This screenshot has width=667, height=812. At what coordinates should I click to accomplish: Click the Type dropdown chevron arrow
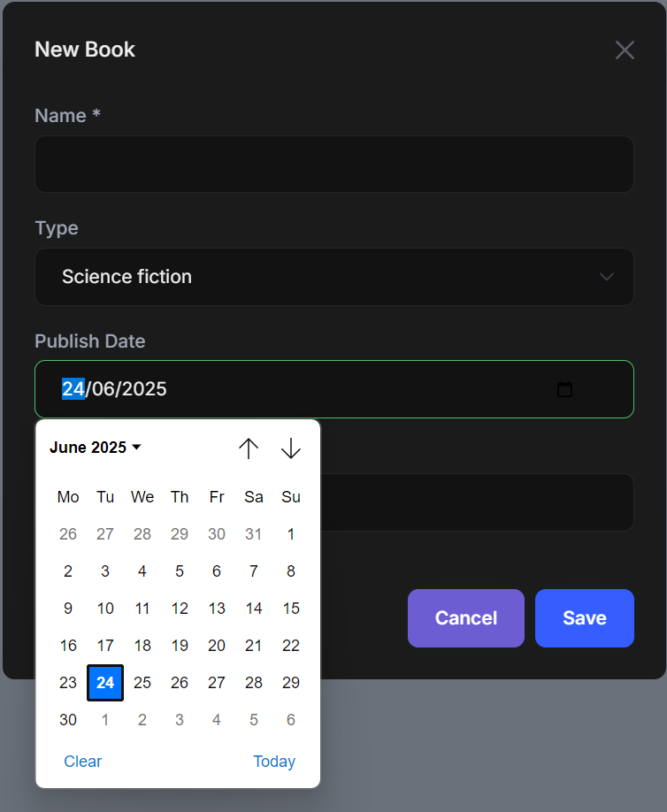(x=607, y=277)
